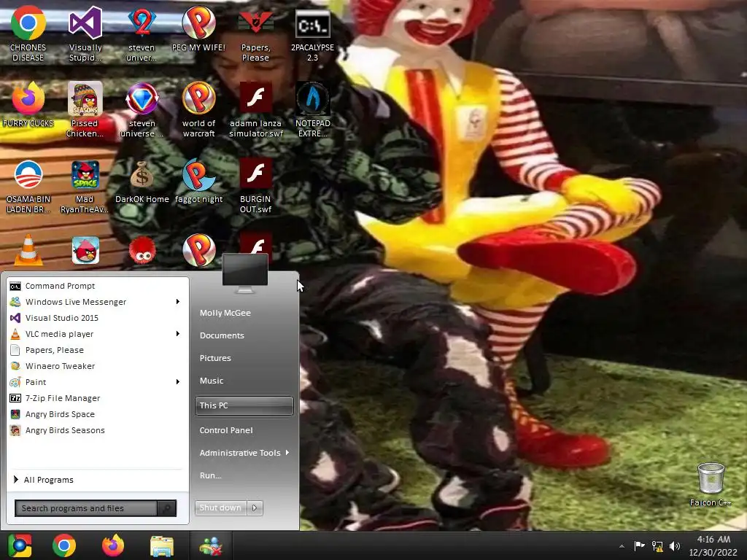
Task: Open the red fuzzy creature desktop icon
Action: [x=142, y=251]
